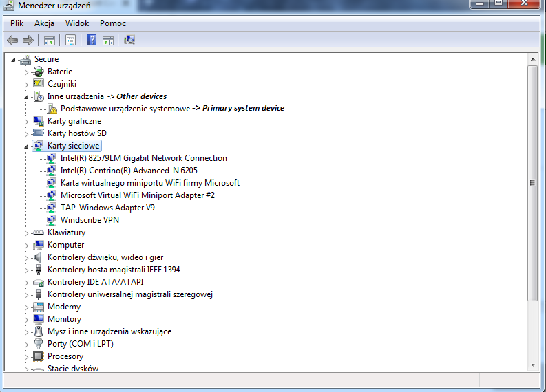This screenshot has width=546, height=392.
Task: Click the Klawiatury keyboard icon
Action: click(x=39, y=232)
